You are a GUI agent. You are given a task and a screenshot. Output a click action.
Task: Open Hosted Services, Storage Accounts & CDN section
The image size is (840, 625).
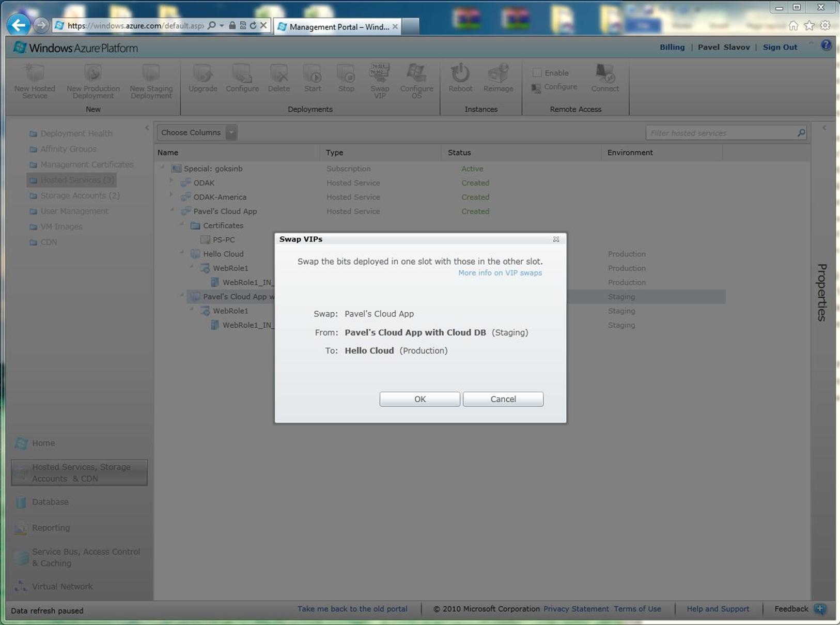tap(80, 472)
